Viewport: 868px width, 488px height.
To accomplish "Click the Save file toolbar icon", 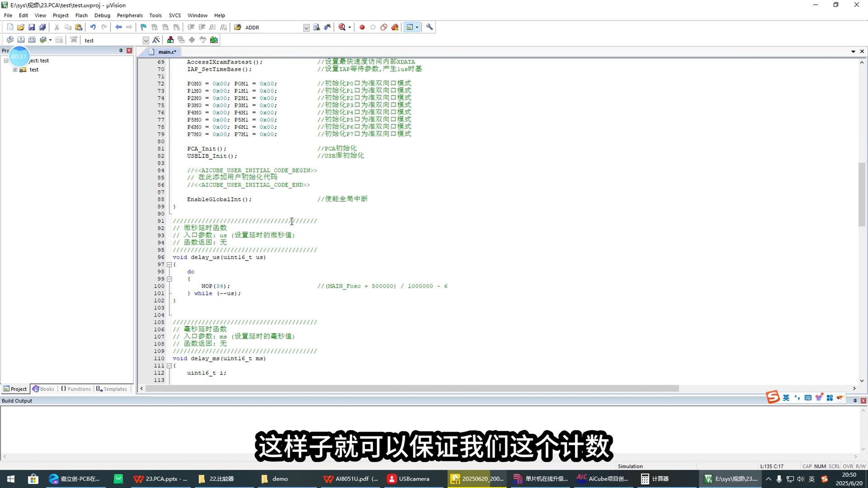I will pyautogui.click(x=32, y=27).
